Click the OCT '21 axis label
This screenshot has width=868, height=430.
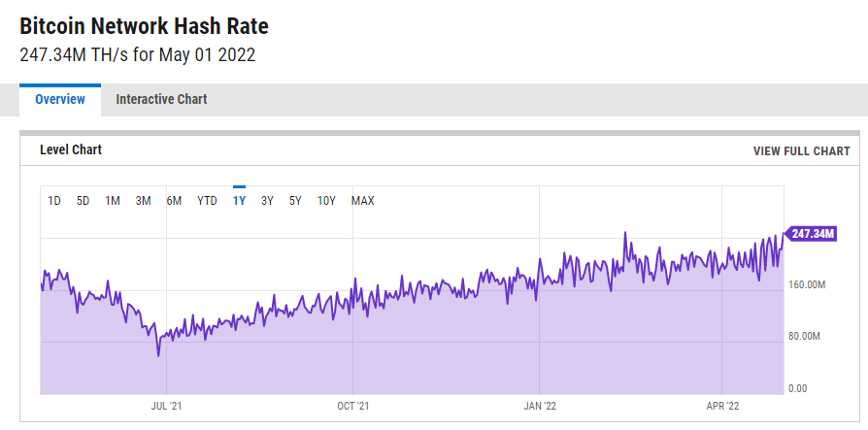[x=352, y=406]
